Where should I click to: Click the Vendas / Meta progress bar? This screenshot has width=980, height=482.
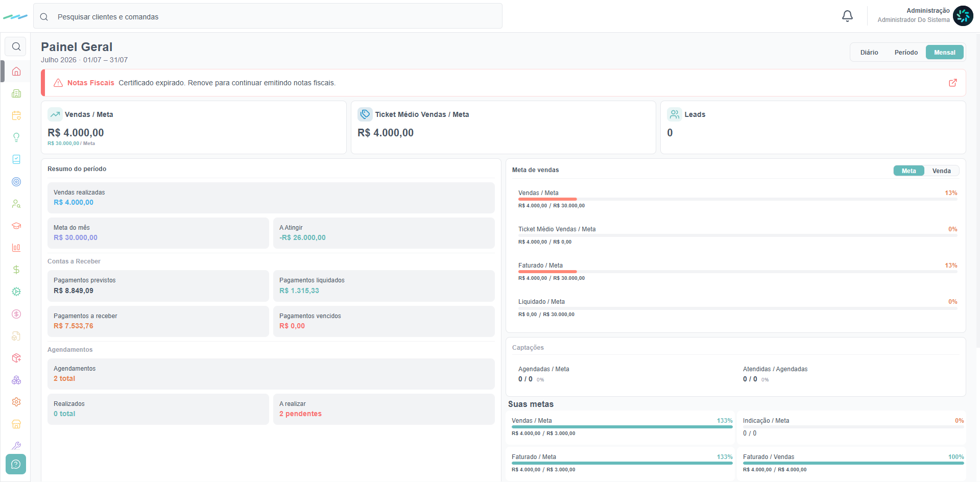(737, 199)
